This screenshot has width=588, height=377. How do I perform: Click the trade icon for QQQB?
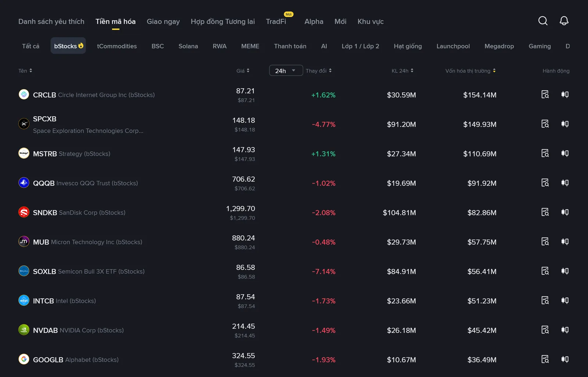[565, 183]
